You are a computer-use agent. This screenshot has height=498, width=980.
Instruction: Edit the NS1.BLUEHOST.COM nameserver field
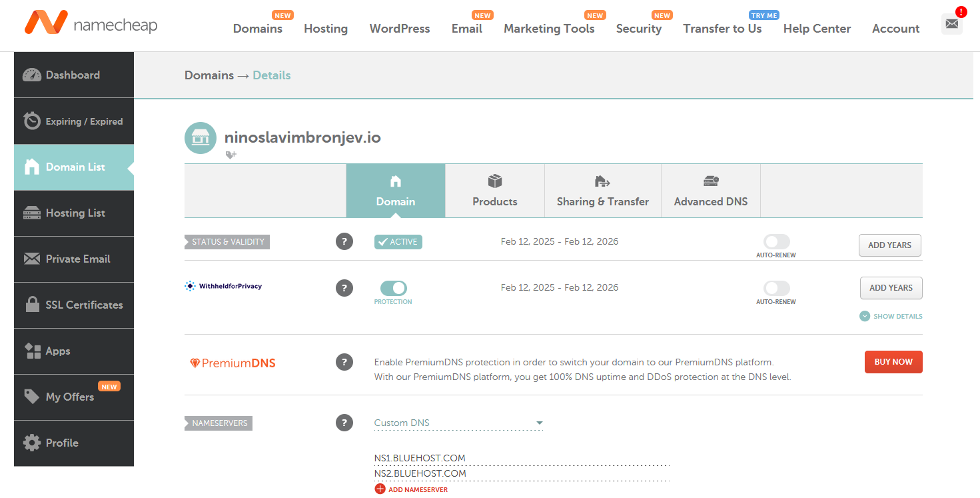pos(522,458)
